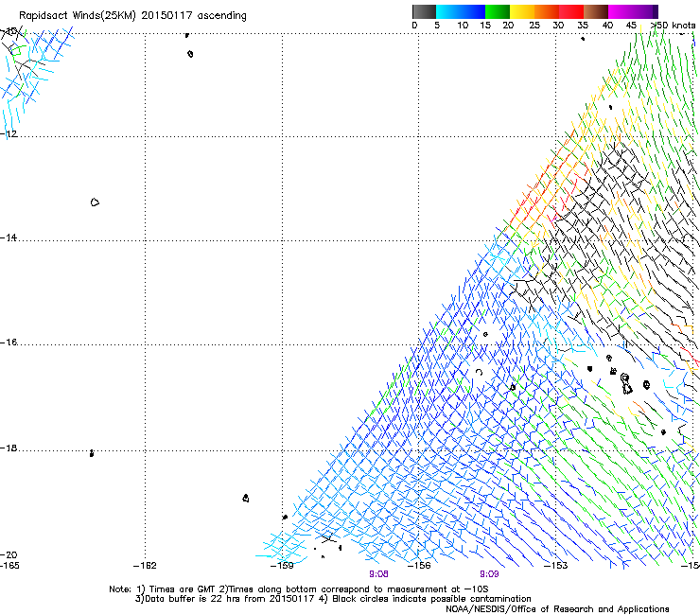Viewport: 700px width, 615px height.
Task: Click the brown 35-40 knots legend segment
Action: click(x=596, y=11)
